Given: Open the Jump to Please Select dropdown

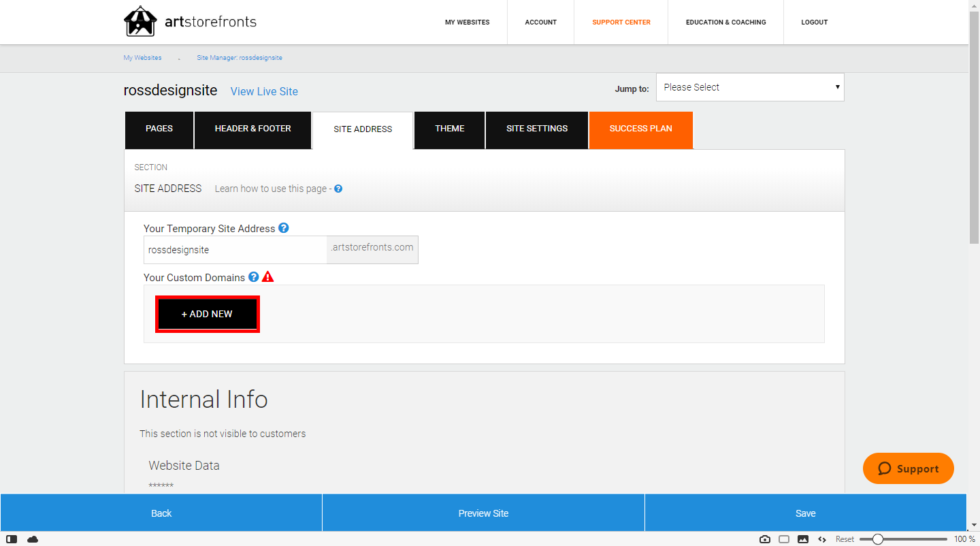Looking at the screenshot, I should pos(750,87).
